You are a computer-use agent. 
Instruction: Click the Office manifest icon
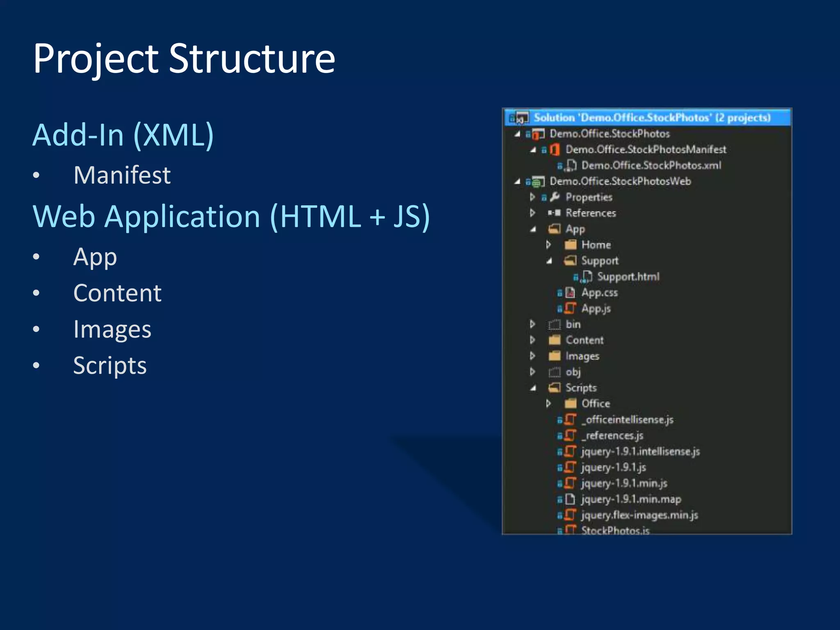point(555,150)
